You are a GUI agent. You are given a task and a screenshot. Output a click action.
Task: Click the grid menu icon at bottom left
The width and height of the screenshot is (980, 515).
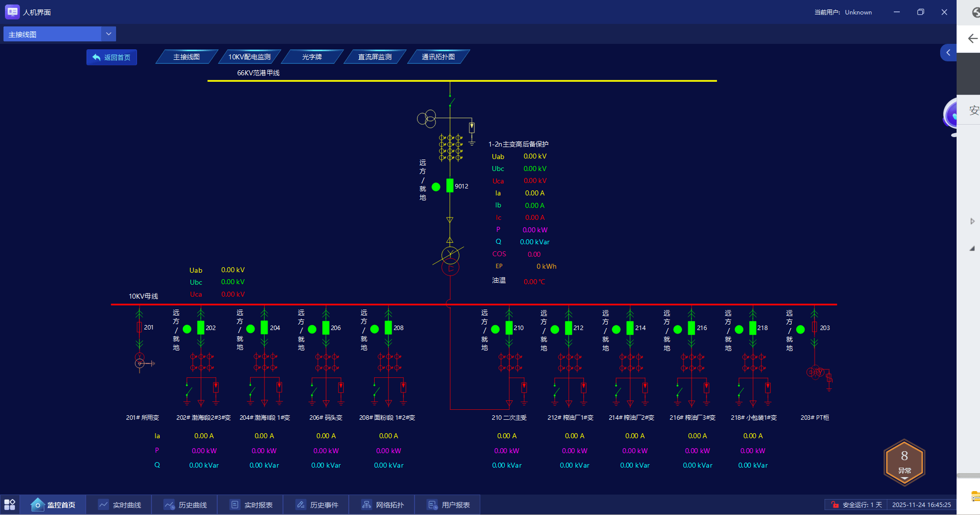[10, 505]
